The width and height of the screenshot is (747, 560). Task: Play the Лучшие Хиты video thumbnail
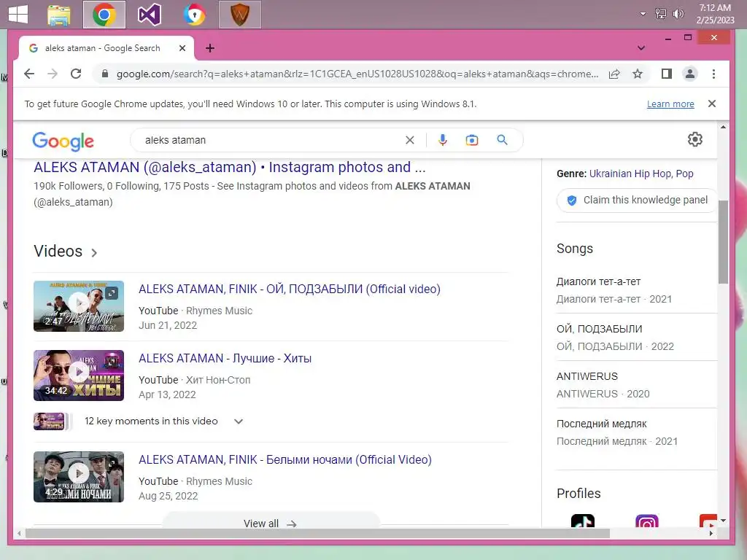pyautogui.click(x=79, y=376)
